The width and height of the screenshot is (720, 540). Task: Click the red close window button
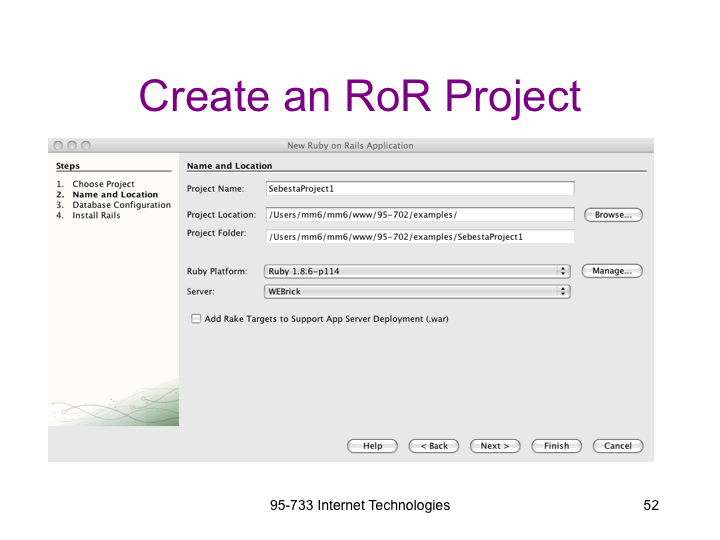point(58,146)
